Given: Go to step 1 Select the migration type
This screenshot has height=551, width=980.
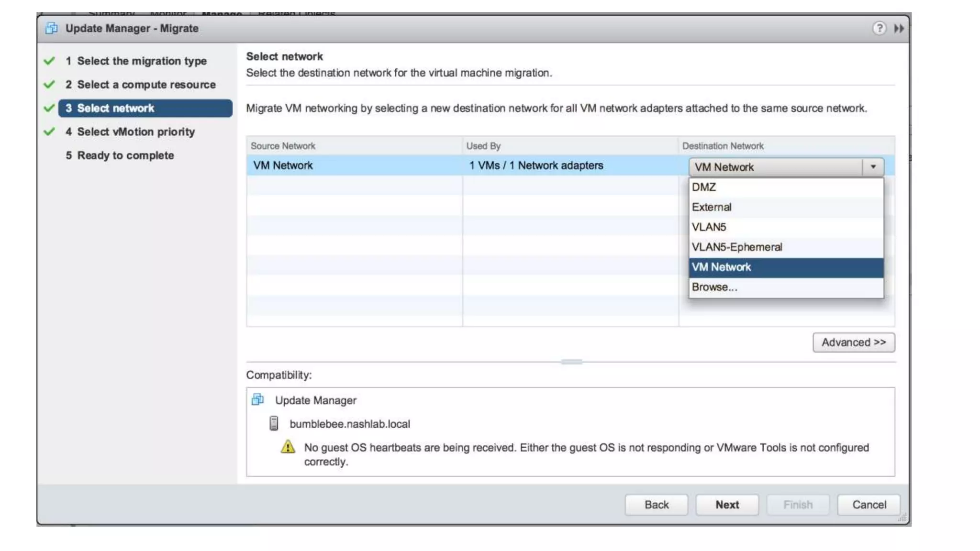Looking at the screenshot, I should point(142,61).
